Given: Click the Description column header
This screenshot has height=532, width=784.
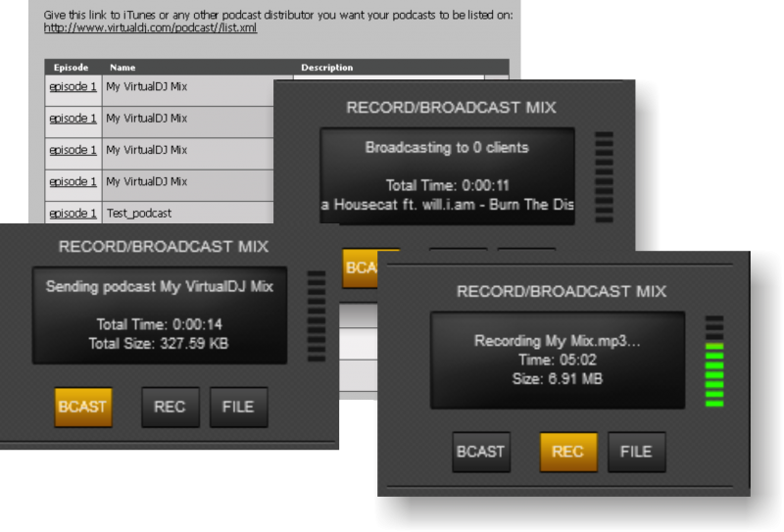Looking at the screenshot, I should [x=327, y=68].
